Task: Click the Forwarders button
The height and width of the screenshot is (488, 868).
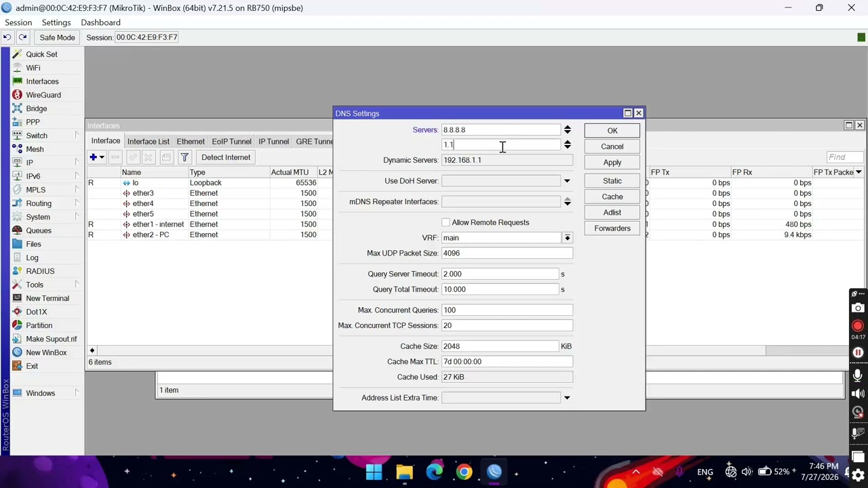Action: point(612,228)
